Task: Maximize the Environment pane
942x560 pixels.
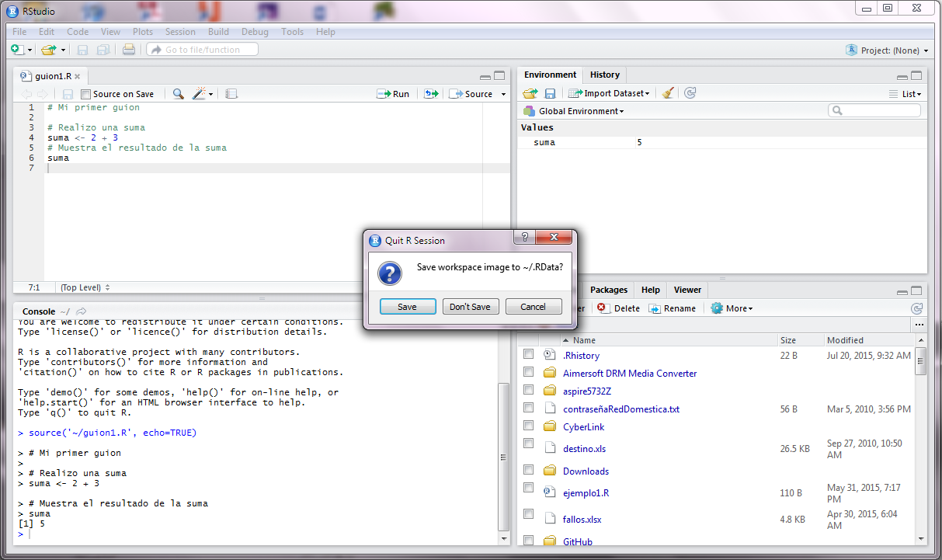Action: click(916, 76)
